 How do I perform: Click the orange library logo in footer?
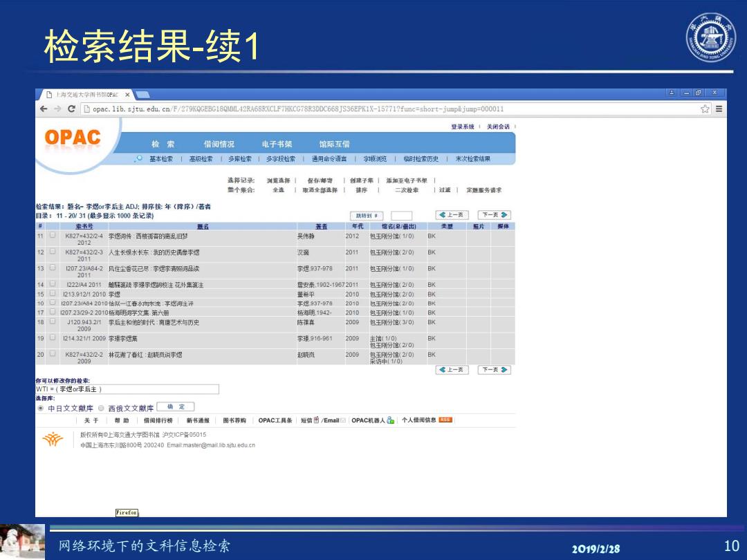point(53,439)
